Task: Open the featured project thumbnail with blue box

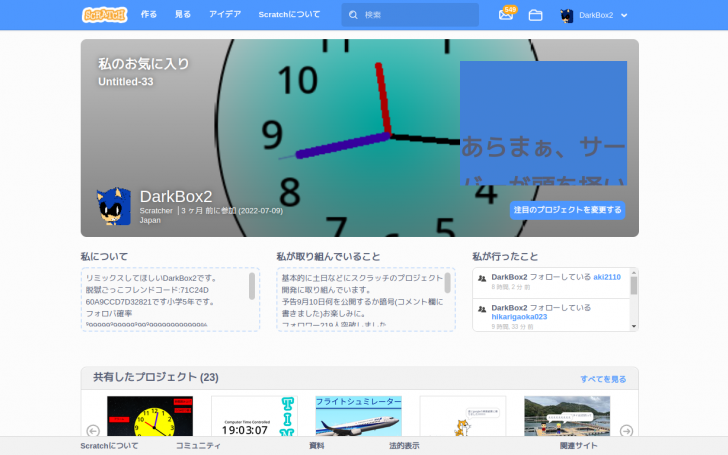Action: click(x=543, y=123)
